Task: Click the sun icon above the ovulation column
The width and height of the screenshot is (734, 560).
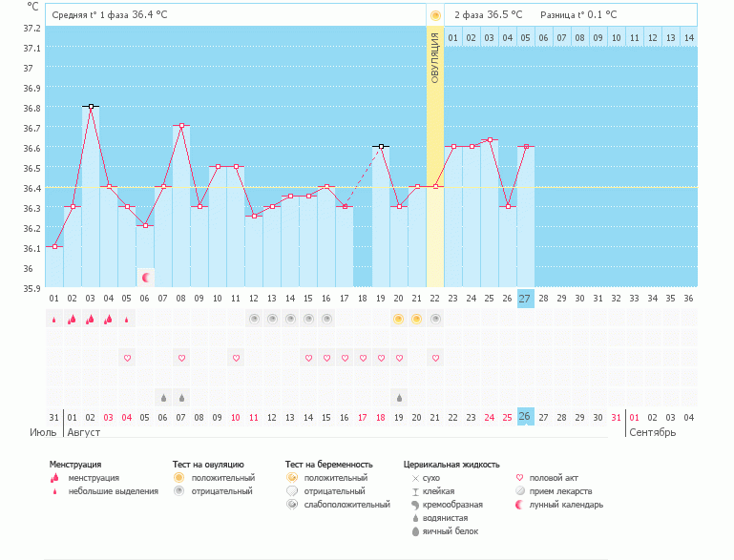Action: pos(435,15)
